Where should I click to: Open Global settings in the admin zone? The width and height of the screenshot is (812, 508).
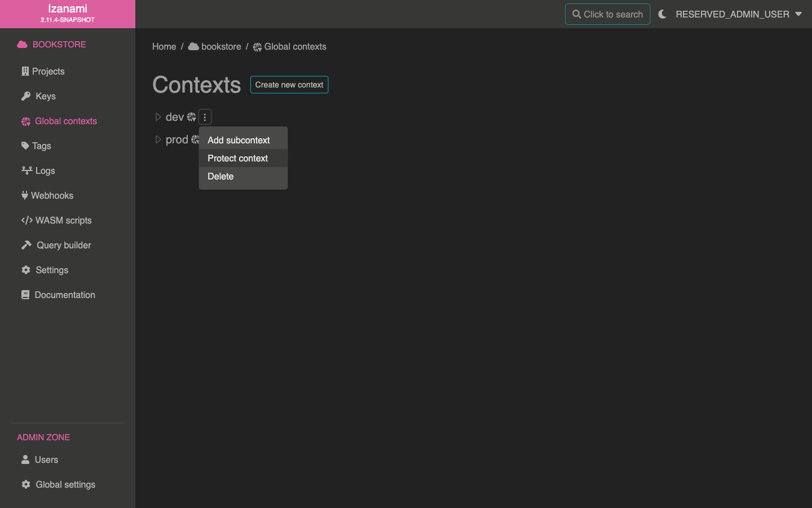[x=65, y=484]
